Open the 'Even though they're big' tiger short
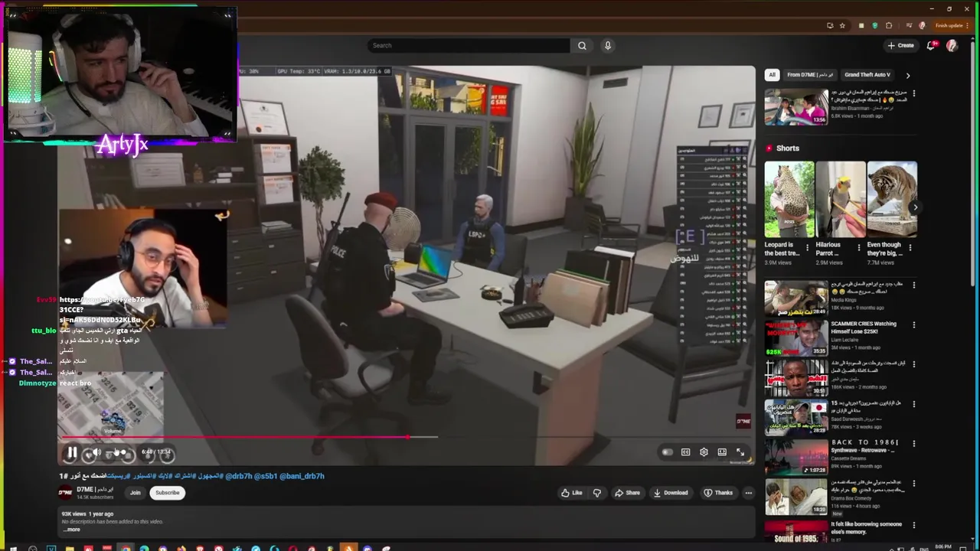This screenshot has height=551, width=980. pos(892,200)
